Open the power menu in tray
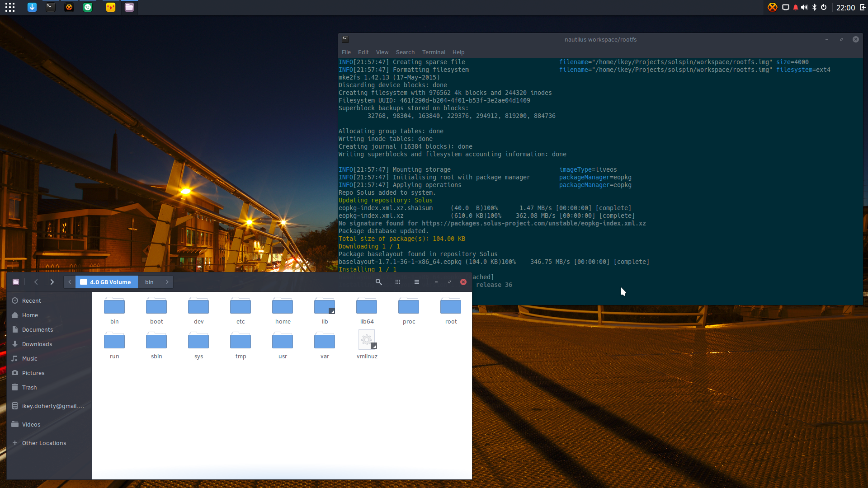868x488 pixels. coord(824,7)
